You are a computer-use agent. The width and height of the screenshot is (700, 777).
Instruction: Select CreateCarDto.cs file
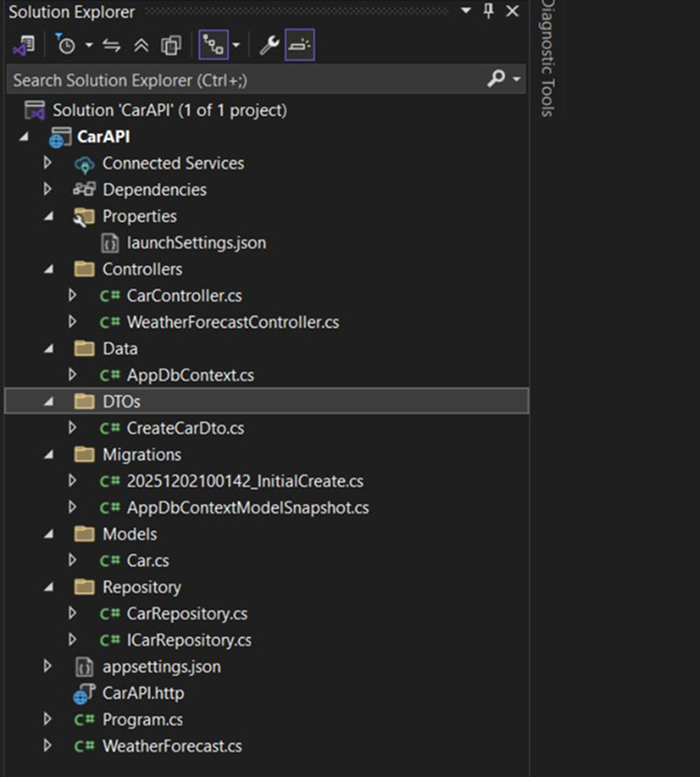(x=185, y=428)
